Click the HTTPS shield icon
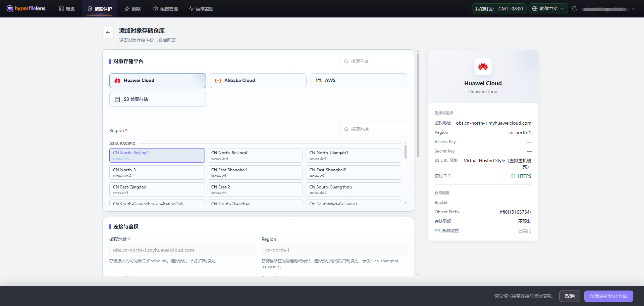This screenshot has height=306, width=644. click(513, 176)
